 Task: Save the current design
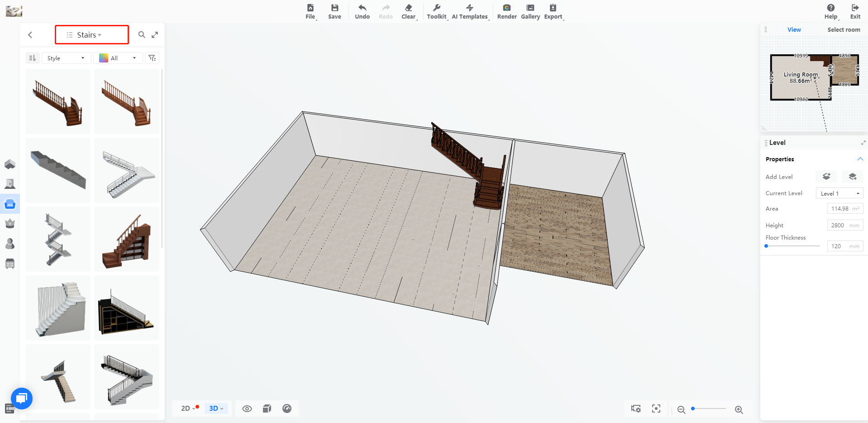(334, 12)
